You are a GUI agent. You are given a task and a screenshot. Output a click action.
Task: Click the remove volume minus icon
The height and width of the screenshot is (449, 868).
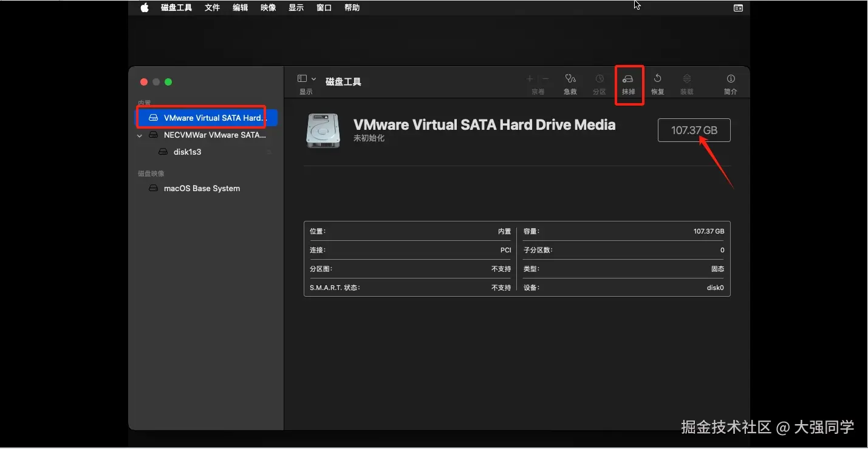(545, 79)
